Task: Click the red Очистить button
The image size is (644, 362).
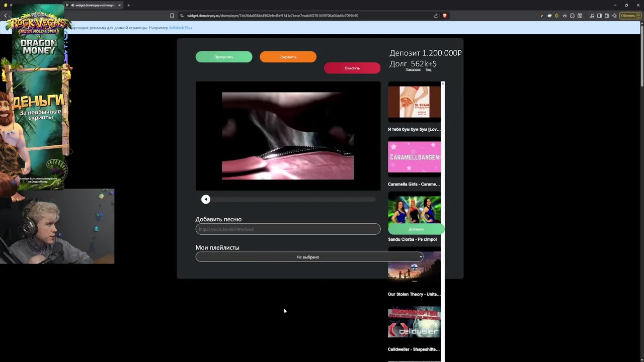Action: tap(352, 68)
